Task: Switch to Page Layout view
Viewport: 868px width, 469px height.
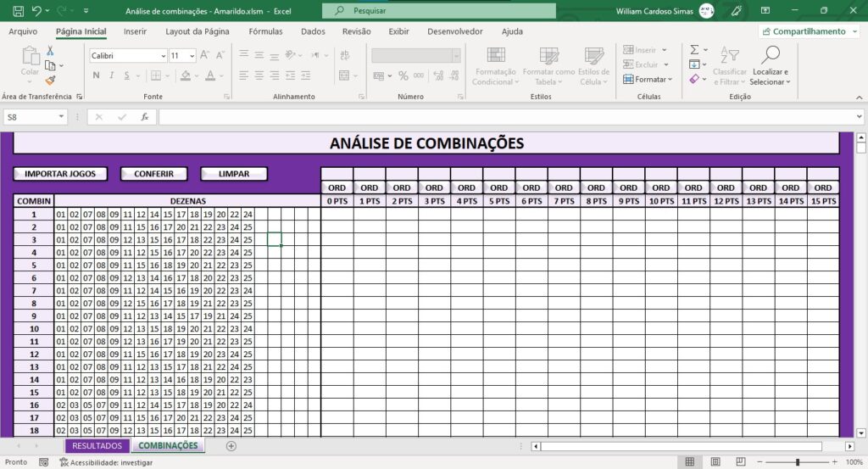Action: pos(715,462)
